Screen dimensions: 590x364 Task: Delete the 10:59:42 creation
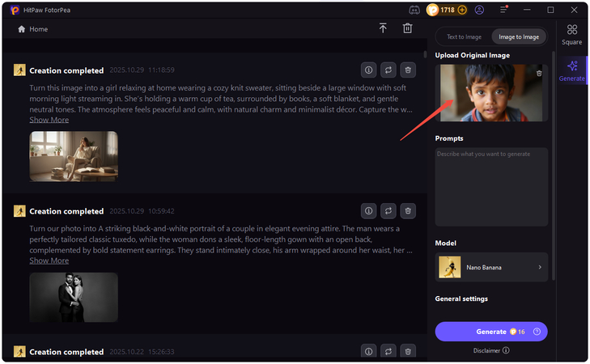click(408, 211)
